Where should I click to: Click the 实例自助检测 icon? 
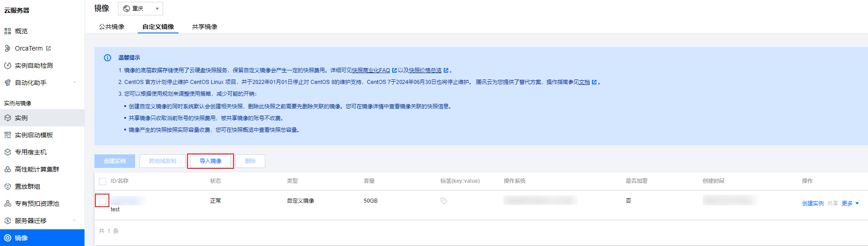point(8,65)
